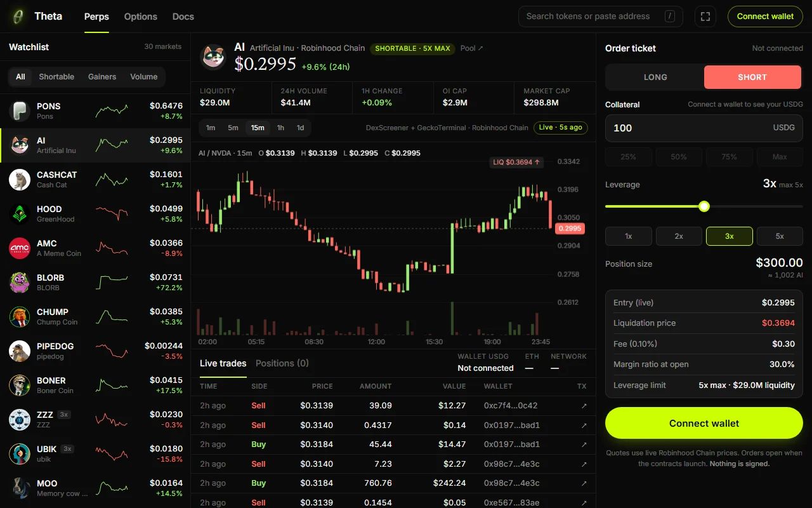Show All watchlist markets

[20, 77]
